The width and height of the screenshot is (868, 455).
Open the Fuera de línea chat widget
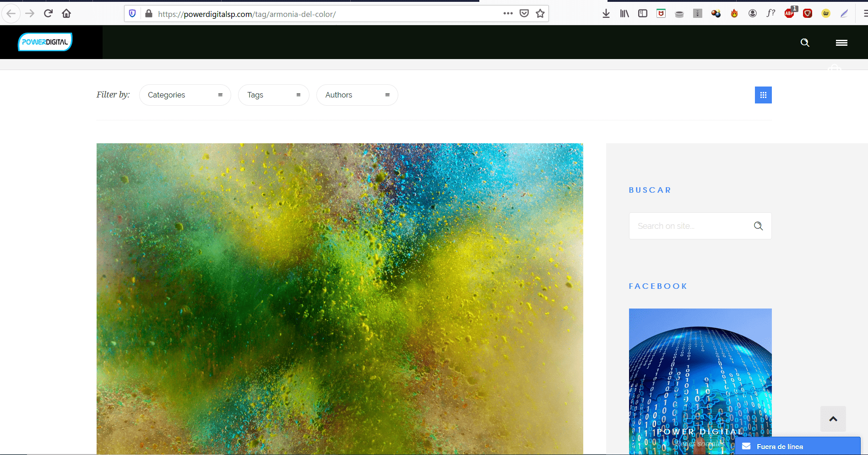(797, 446)
